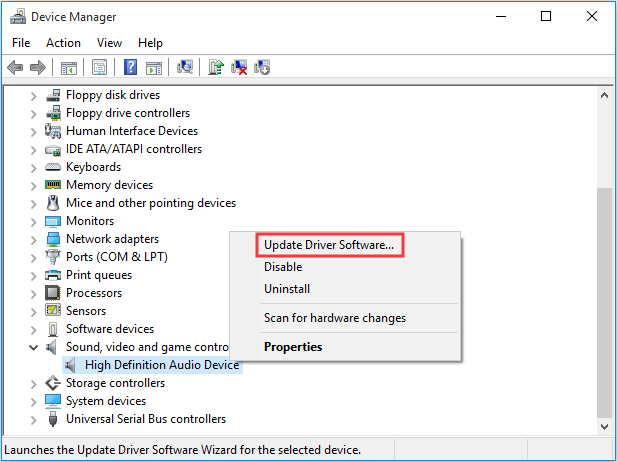
Task: Select the Sensors label
Action: (86, 310)
